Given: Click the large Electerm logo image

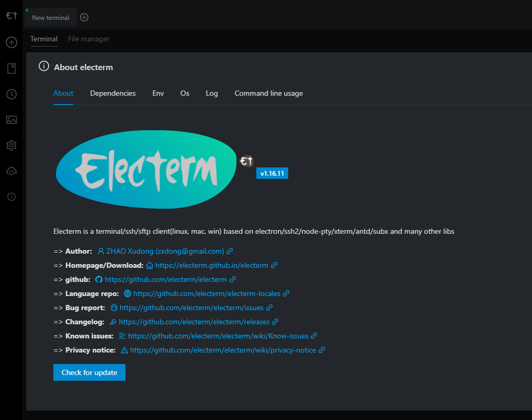Looking at the screenshot, I should (x=146, y=169).
